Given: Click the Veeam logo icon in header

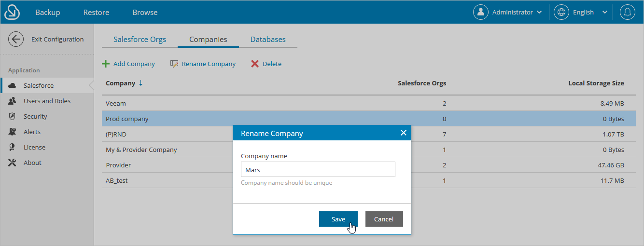Looking at the screenshot, I should (12, 12).
